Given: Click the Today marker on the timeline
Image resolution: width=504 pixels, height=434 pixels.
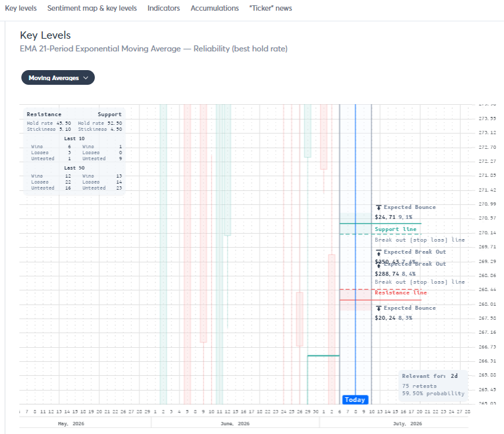Looking at the screenshot, I should pos(355,399).
